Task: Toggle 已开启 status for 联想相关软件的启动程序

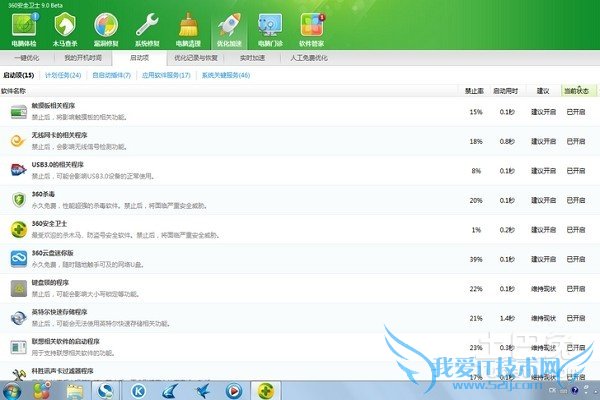Action: pos(576,348)
